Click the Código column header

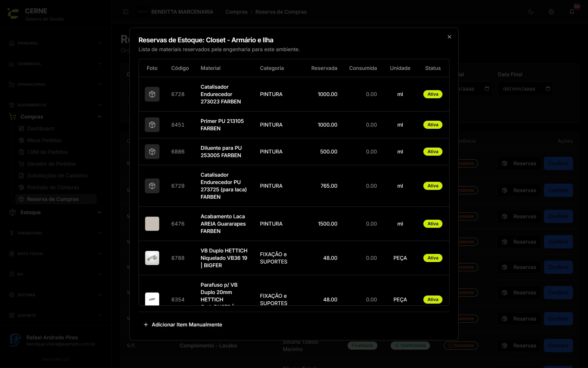click(x=180, y=68)
